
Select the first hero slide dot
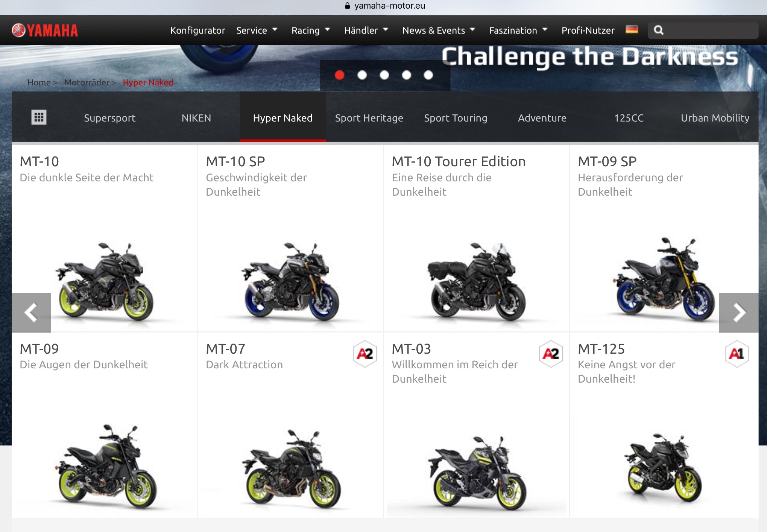[340, 75]
